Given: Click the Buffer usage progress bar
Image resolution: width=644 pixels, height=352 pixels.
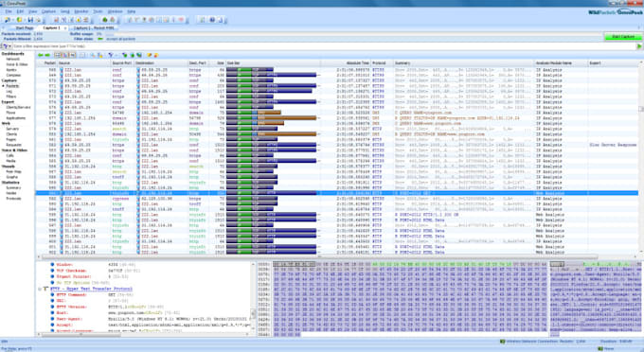Looking at the screenshot, I should tap(353, 34).
